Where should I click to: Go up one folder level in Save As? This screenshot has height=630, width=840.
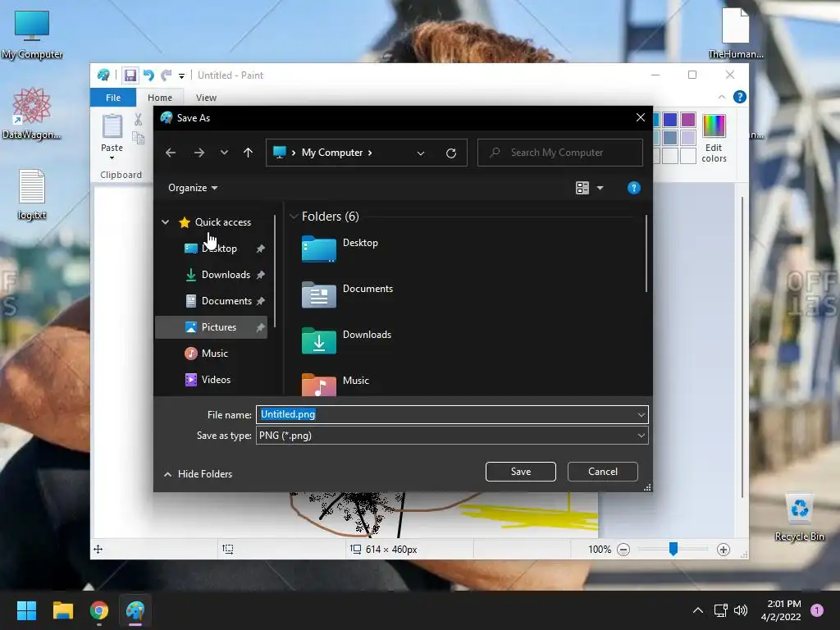point(248,153)
